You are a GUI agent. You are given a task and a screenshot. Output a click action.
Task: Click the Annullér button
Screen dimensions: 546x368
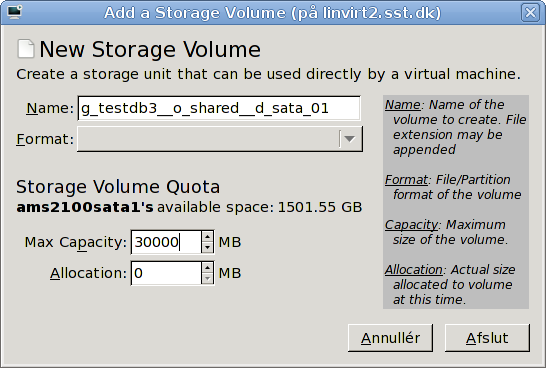[x=390, y=338]
